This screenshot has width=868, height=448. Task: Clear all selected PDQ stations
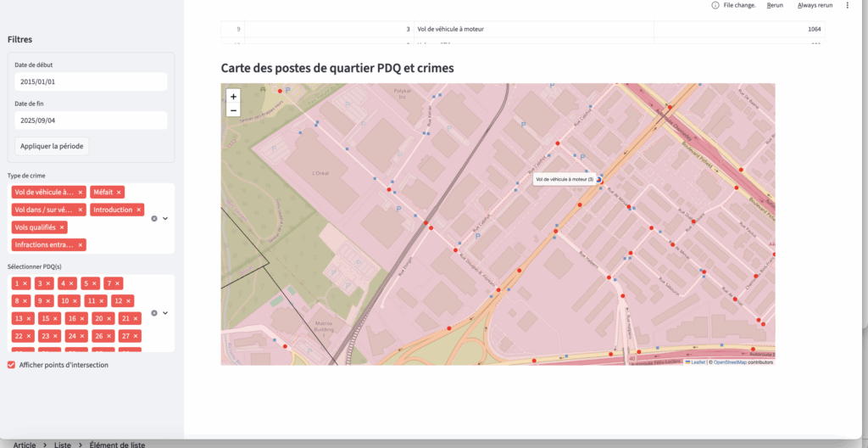click(x=154, y=313)
